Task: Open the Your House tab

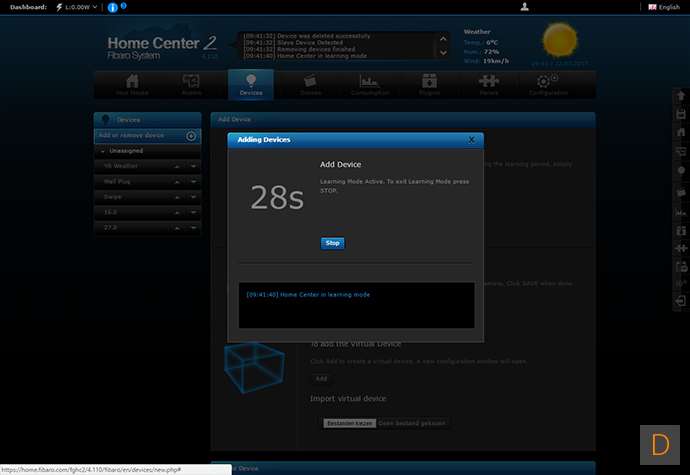Action: tap(132, 85)
